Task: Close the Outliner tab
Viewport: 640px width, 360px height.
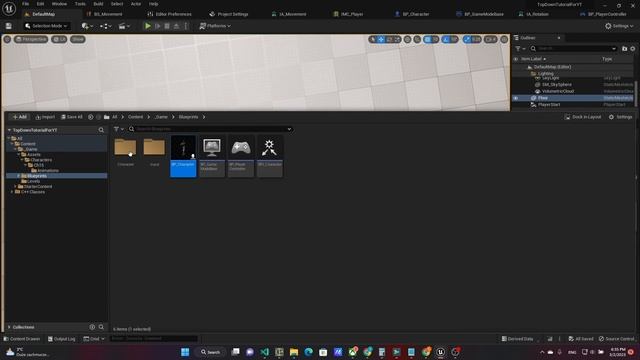Action: (559, 38)
